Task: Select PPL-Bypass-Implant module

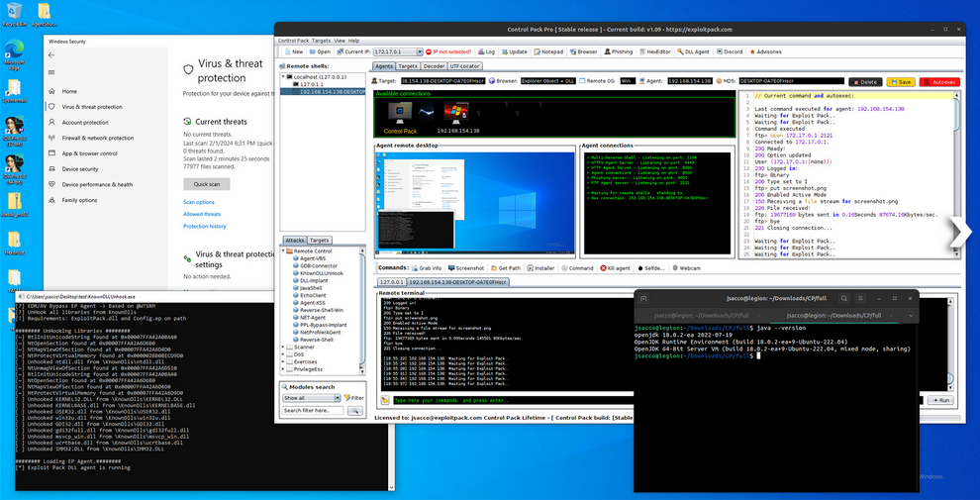Action: (x=323, y=325)
